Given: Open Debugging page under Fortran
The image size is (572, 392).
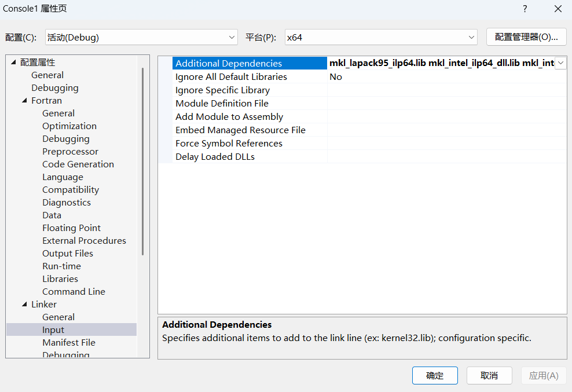Looking at the screenshot, I should (x=65, y=139).
